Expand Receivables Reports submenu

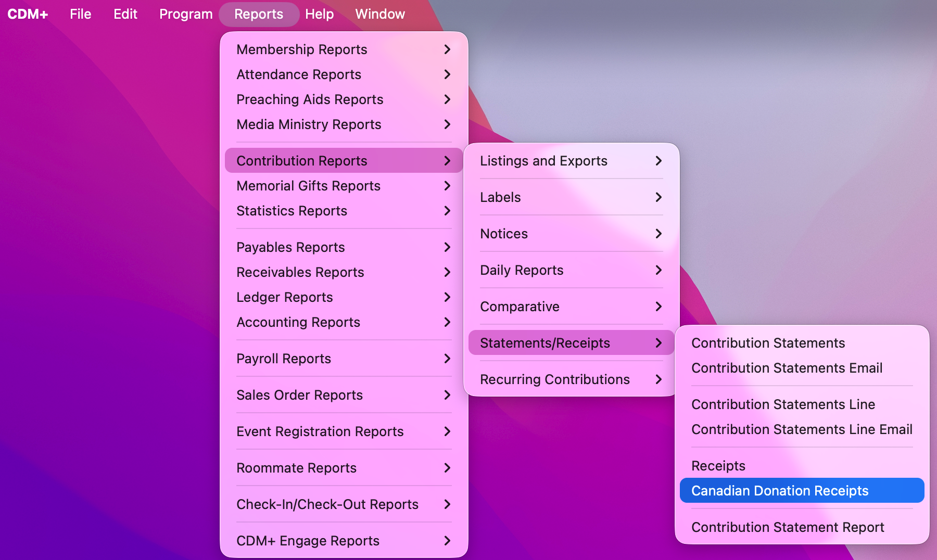click(x=344, y=272)
